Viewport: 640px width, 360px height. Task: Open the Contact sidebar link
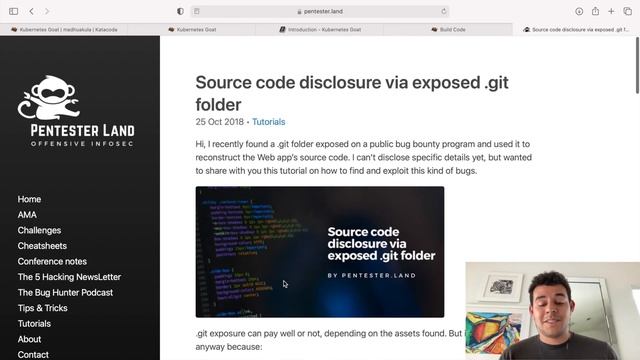pos(33,355)
